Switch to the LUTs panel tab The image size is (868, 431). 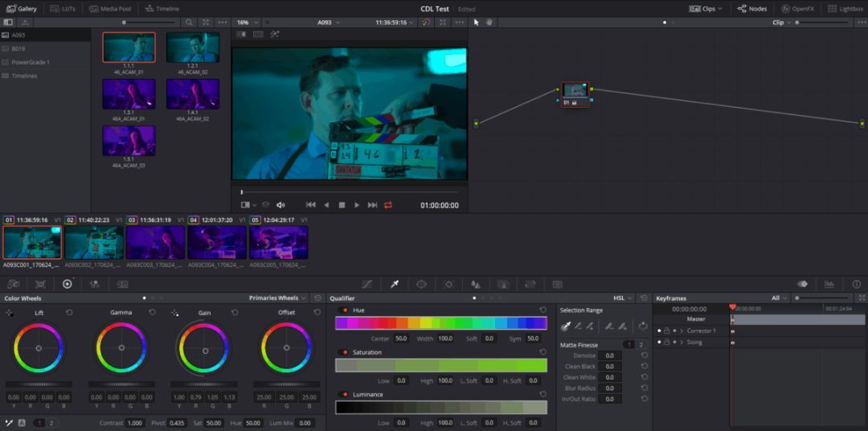pyautogui.click(x=64, y=8)
